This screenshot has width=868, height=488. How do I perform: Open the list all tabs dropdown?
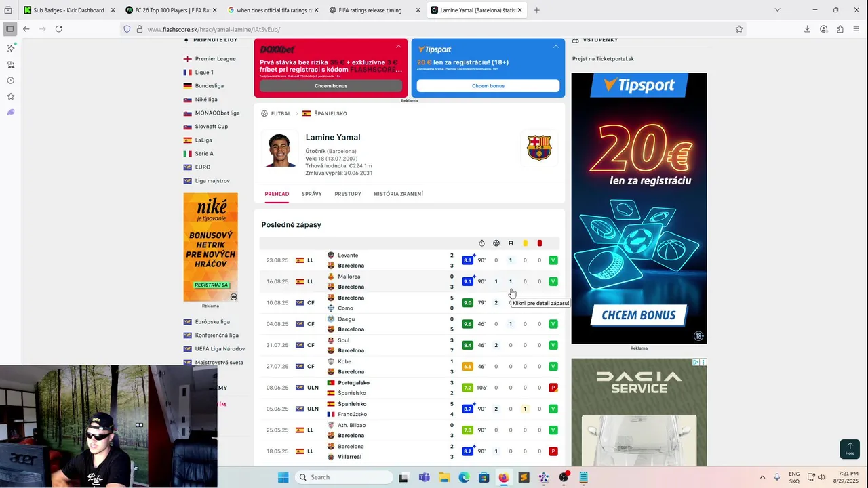[x=777, y=10]
